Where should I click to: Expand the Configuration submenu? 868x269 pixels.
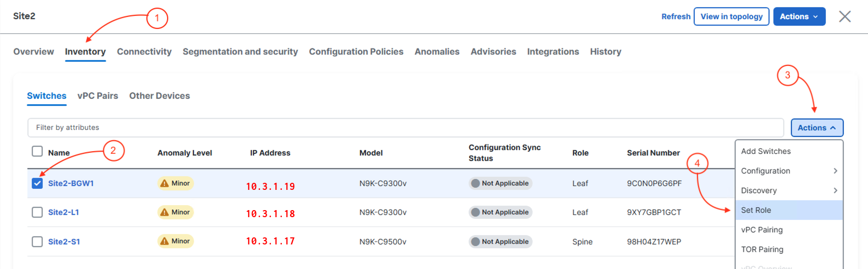[x=788, y=171]
